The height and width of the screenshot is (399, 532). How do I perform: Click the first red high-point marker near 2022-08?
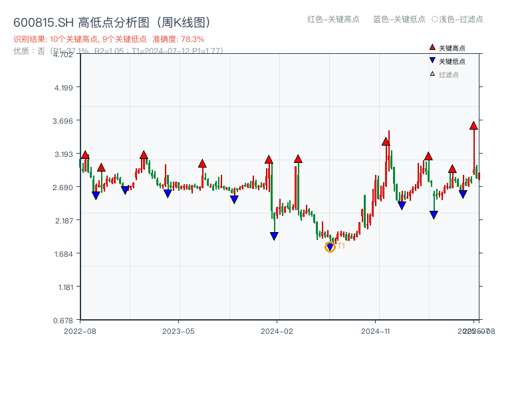click(84, 155)
